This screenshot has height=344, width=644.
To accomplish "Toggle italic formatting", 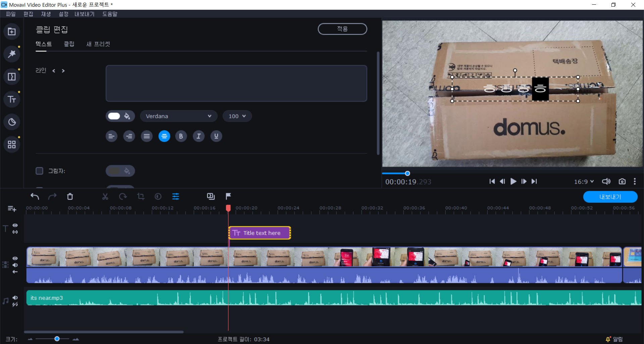I will [x=199, y=136].
